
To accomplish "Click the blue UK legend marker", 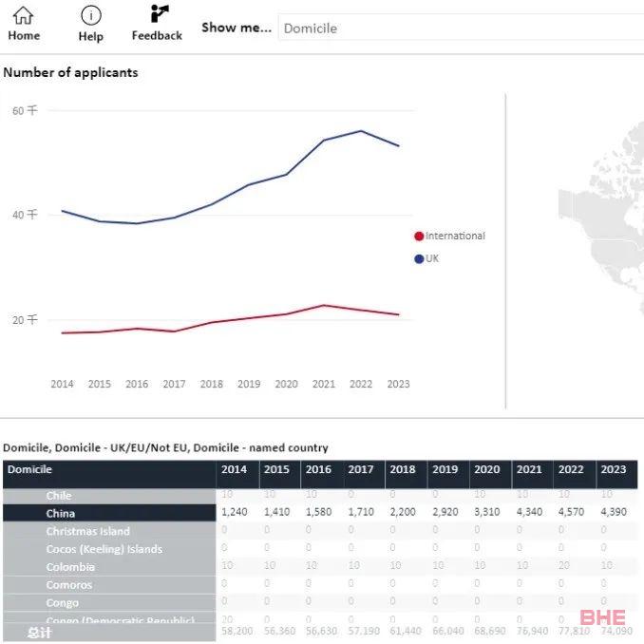I will coord(419,259).
